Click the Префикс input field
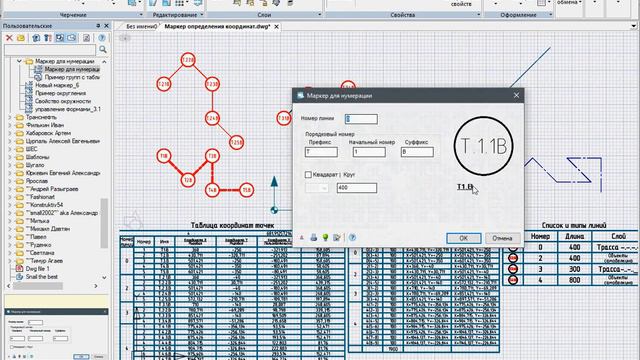Viewport: 640px width, 360px height. click(x=321, y=152)
